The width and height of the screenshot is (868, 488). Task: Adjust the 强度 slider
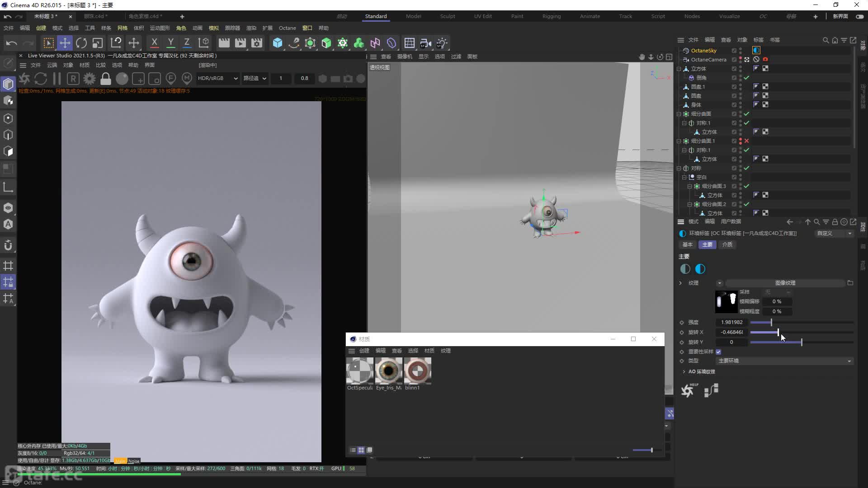(802, 322)
